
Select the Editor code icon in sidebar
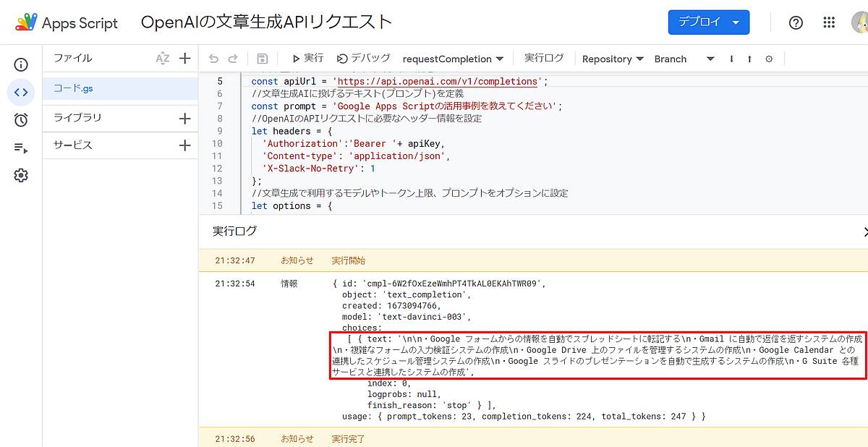(21, 92)
